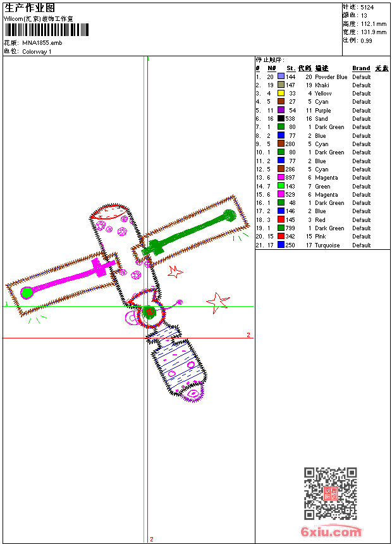Screen dimensions: 392x544
Task: Click the blue swatch in the Turquoise row
Action: (x=281, y=245)
